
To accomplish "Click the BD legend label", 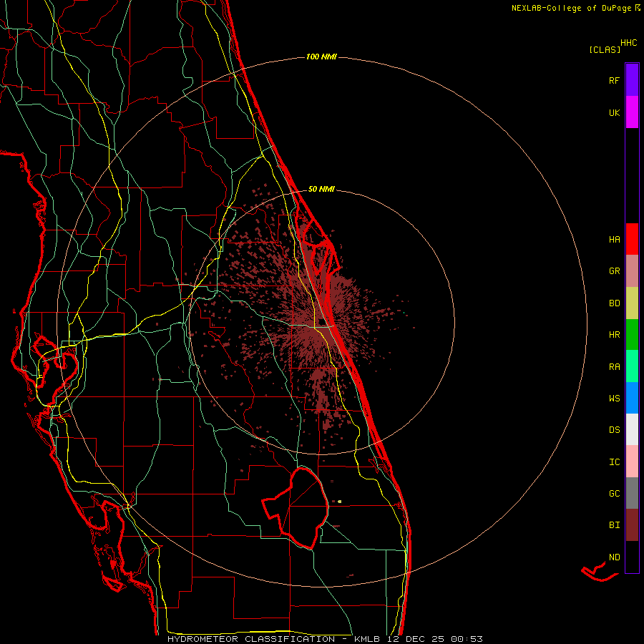I will pos(614,303).
